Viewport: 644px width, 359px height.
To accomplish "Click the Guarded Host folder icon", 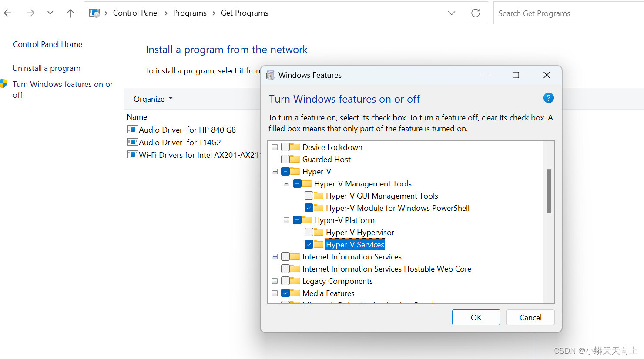I will [x=295, y=159].
